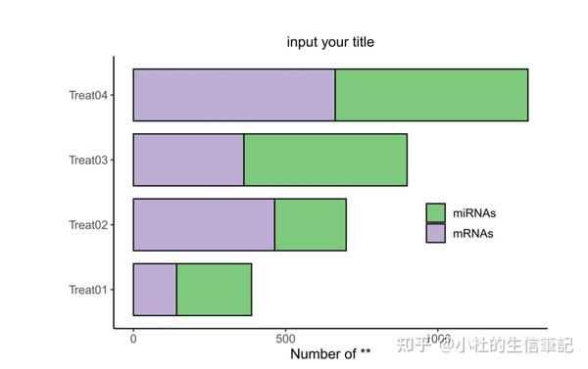588x369 pixels.
Task: Click the purple mRNAs legend swatch
Action: (x=436, y=233)
